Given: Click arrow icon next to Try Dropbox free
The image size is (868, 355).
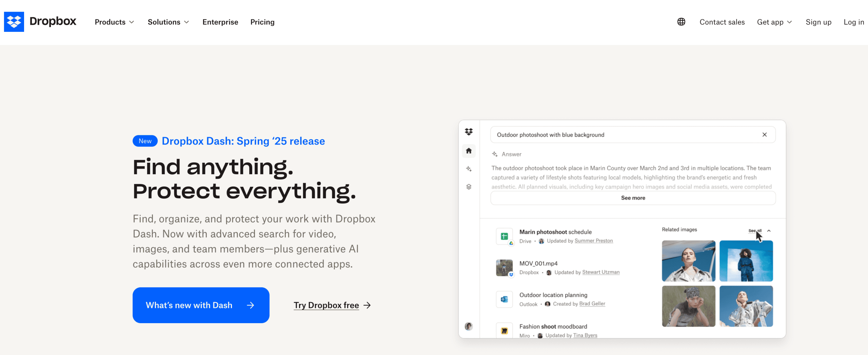Looking at the screenshot, I should 367,305.
